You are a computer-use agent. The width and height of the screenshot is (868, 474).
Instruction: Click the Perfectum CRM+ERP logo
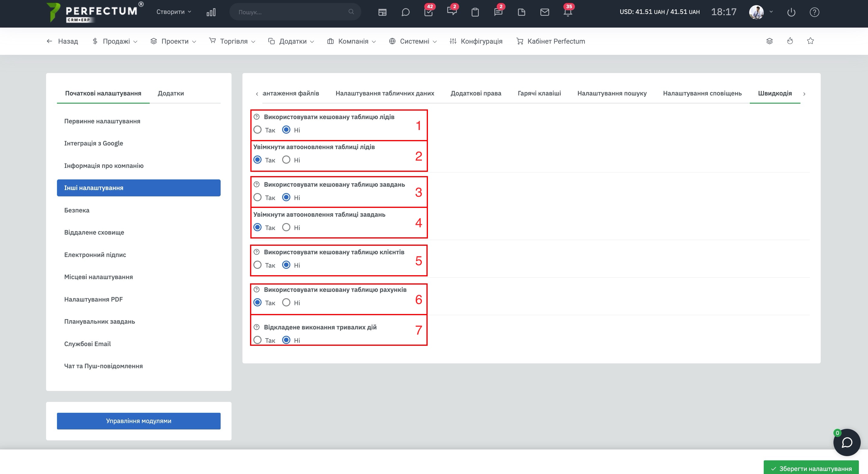94,13
